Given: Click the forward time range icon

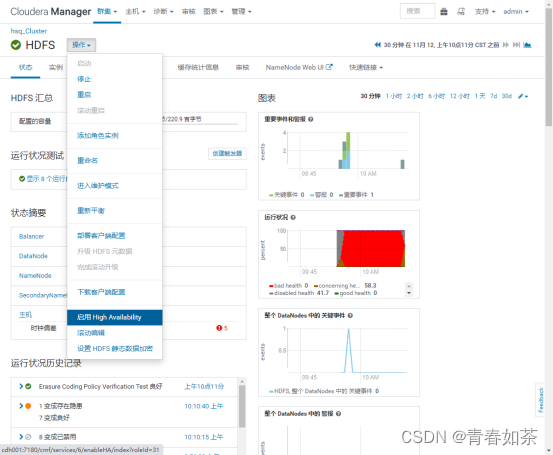Looking at the screenshot, I should [x=506, y=45].
